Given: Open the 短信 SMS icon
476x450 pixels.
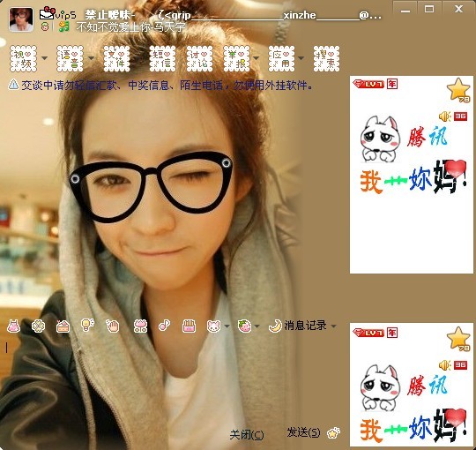Looking at the screenshot, I should 162,58.
